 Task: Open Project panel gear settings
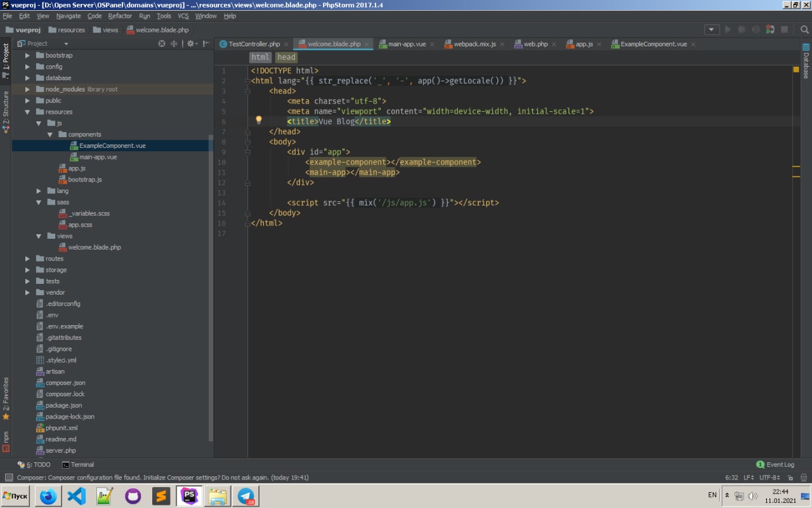(190, 43)
